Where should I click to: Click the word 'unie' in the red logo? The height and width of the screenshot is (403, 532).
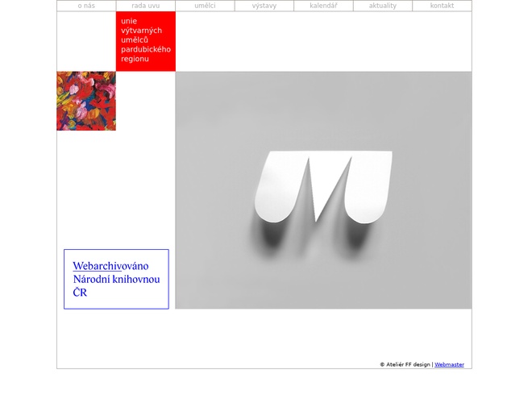tap(129, 21)
